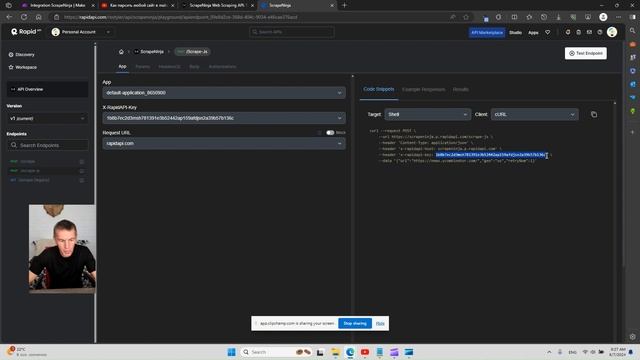The width and height of the screenshot is (640, 360).
Task: Open the favorites heart icon in the header
Action: 547,32
